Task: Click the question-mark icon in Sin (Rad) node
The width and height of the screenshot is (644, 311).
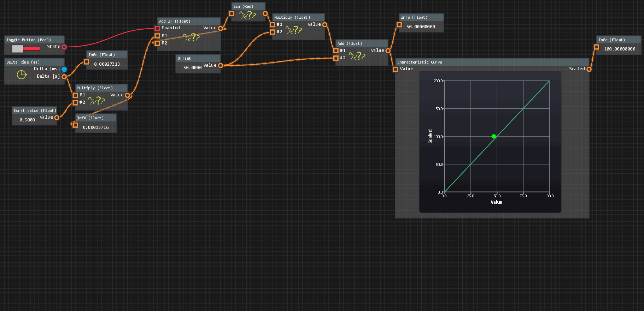Action: (248, 15)
